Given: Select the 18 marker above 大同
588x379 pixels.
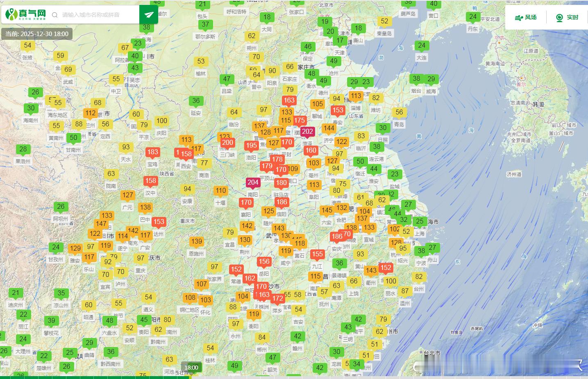Looking at the screenshot, I should click(267, 17).
